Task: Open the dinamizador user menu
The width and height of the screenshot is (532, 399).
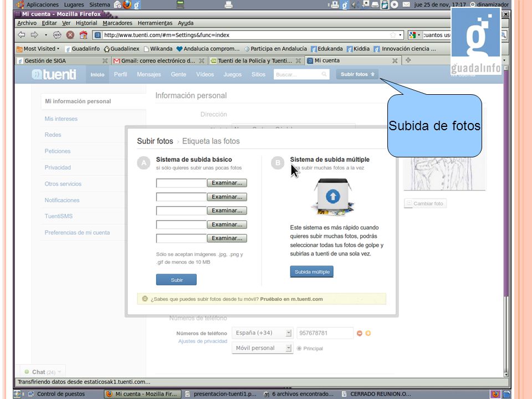Action: coord(489,4)
